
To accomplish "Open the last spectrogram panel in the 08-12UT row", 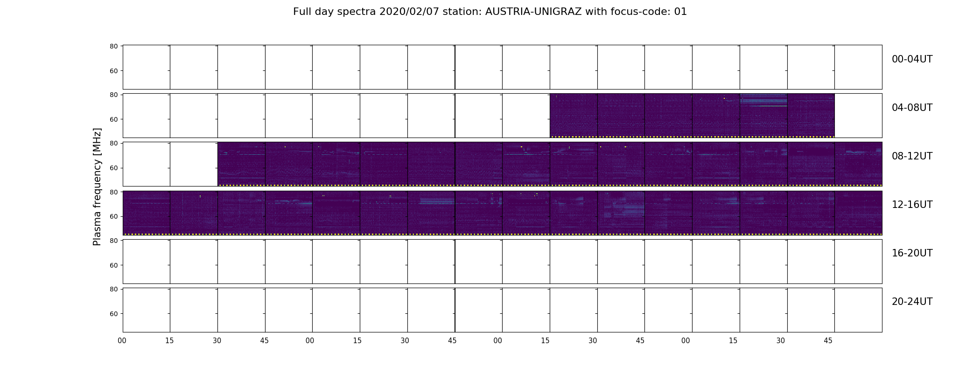I will 858,164.
